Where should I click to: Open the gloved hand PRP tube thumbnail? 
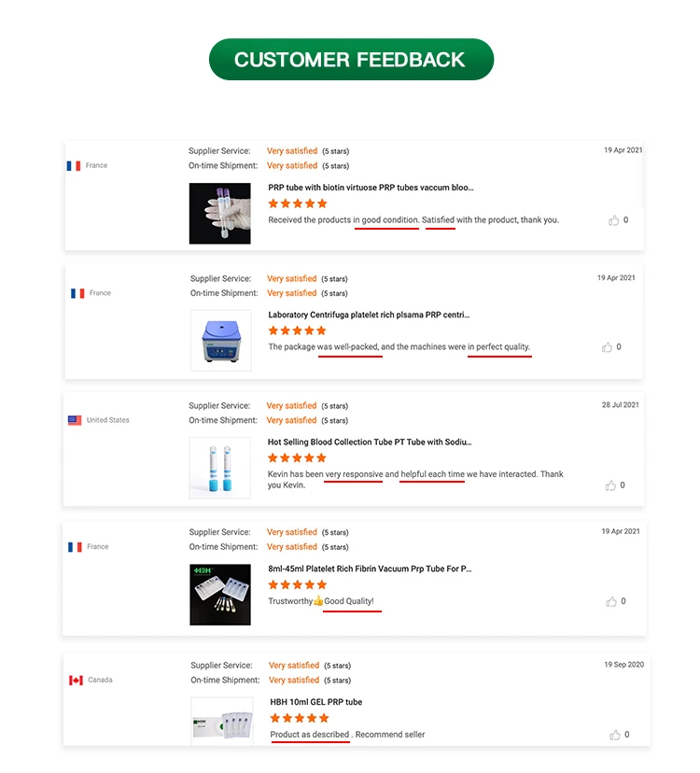click(x=219, y=214)
